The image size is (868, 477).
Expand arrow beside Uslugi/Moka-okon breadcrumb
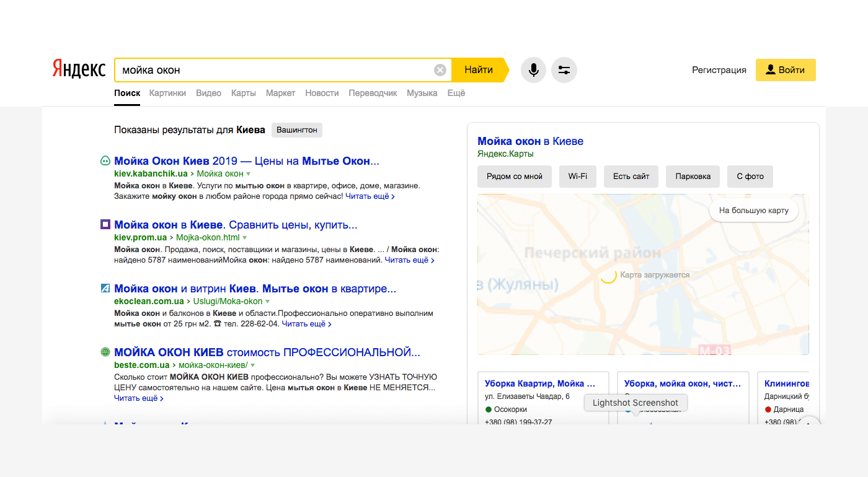(268, 302)
